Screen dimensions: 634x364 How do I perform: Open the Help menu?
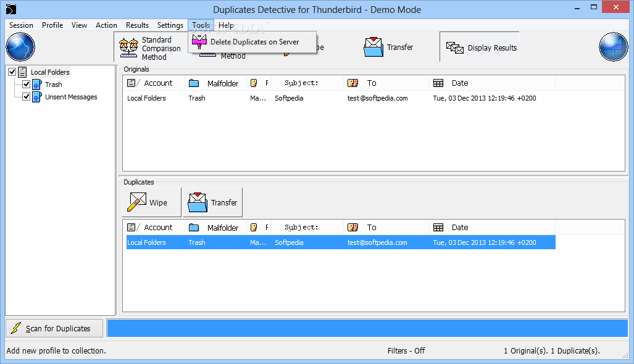point(226,25)
